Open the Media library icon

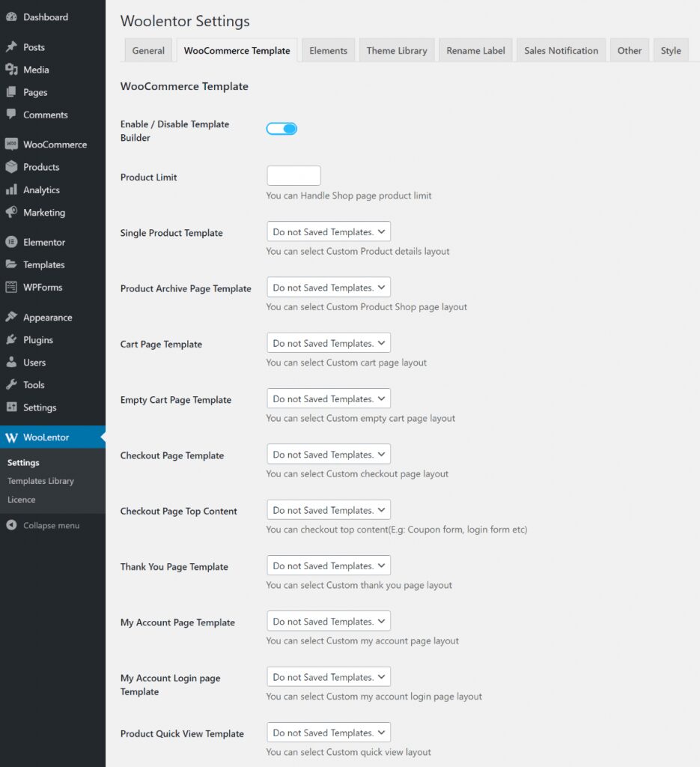(13, 70)
